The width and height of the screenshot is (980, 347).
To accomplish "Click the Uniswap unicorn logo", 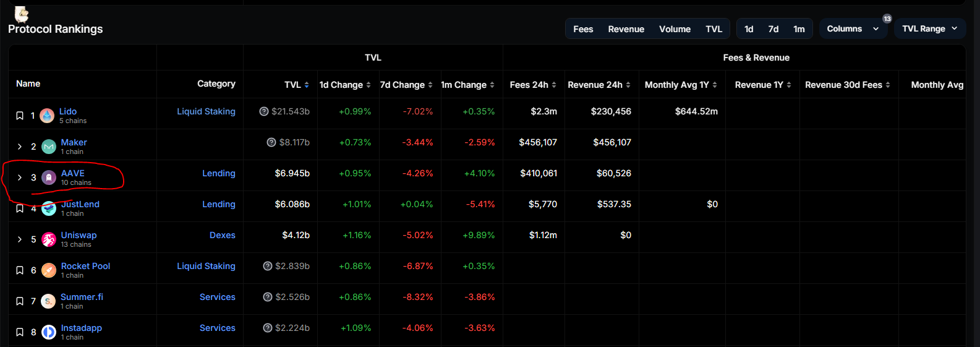I will click(x=49, y=239).
